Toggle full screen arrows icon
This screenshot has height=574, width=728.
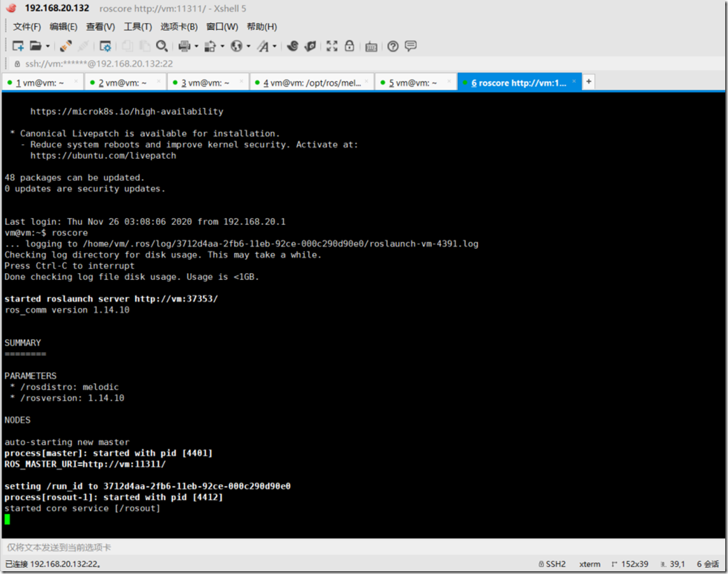point(332,46)
